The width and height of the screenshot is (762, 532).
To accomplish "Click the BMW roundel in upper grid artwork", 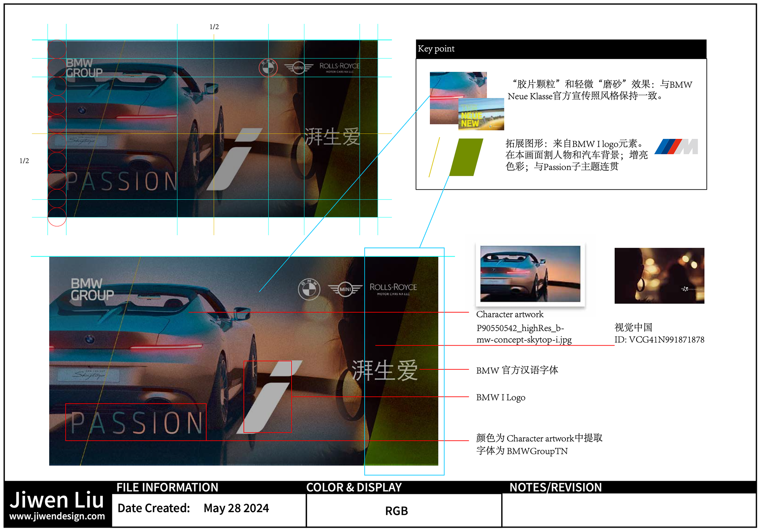I will pos(268,67).
